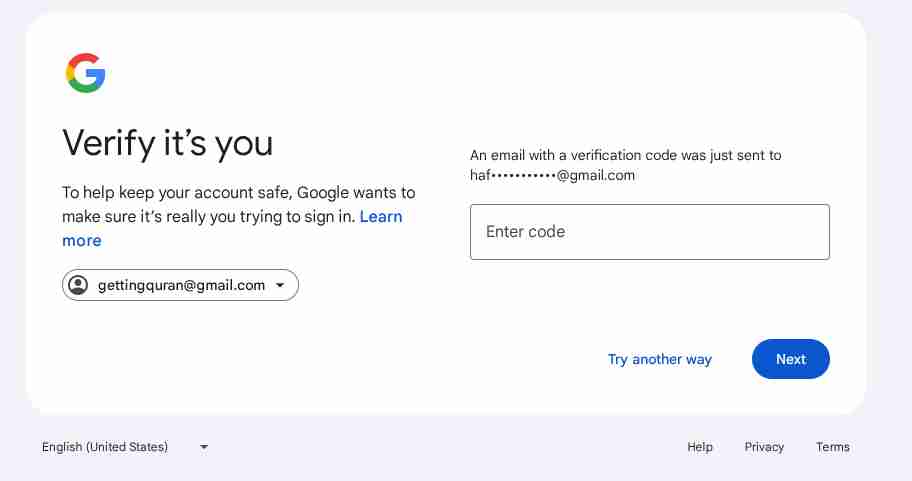Focus the Enter code input field
The image size is (912, 481).
(649, 232)
